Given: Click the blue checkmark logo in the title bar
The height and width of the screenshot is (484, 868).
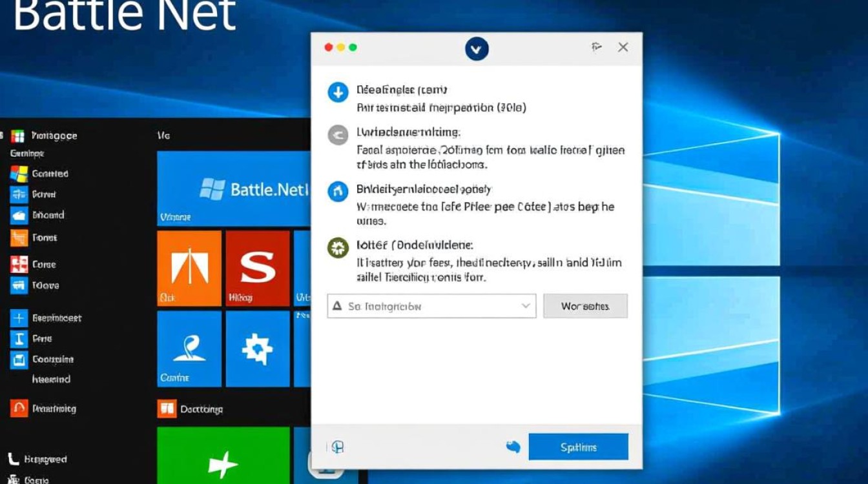Looking at the screenshot, I should tap(477, 48).
